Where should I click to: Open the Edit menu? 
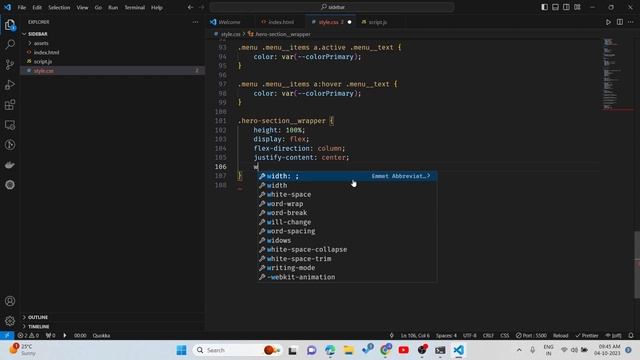(37, 7)
